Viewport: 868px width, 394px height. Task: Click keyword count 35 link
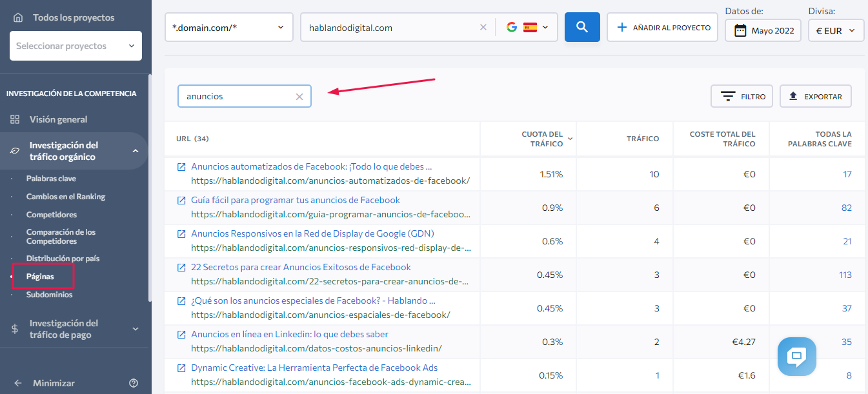click(847, 342)
